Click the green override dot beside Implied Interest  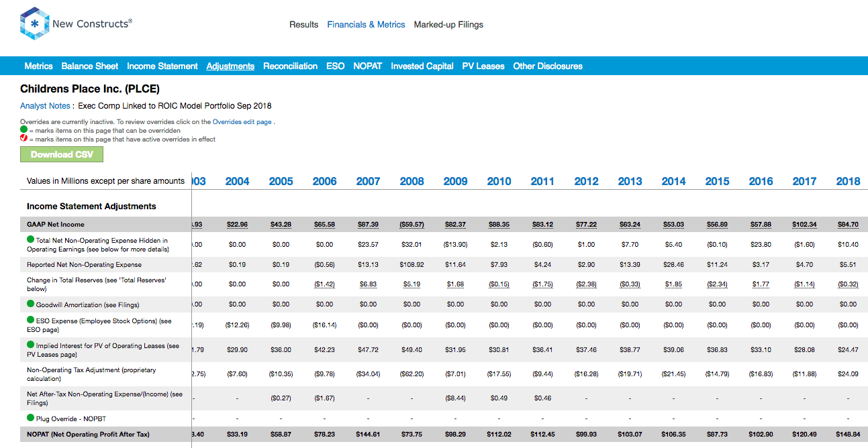(x=30, y=345)
